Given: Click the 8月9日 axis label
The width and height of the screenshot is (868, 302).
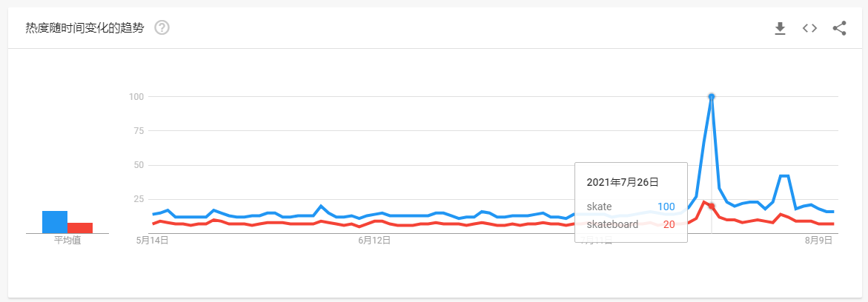Looking at the screenshot, I should (x=818, y=240).
